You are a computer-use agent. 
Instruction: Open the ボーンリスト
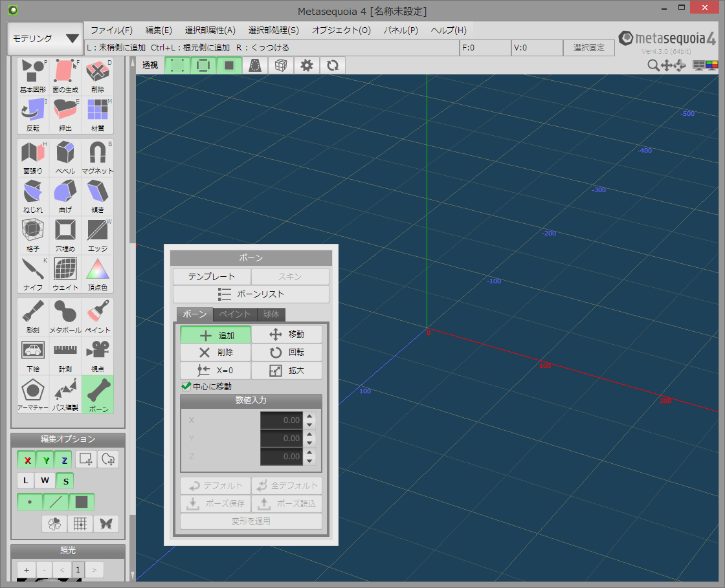251,294
